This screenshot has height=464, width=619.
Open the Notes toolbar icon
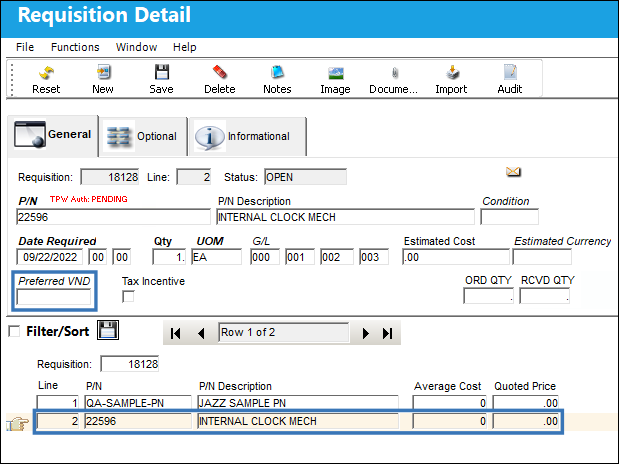(277, 73)
